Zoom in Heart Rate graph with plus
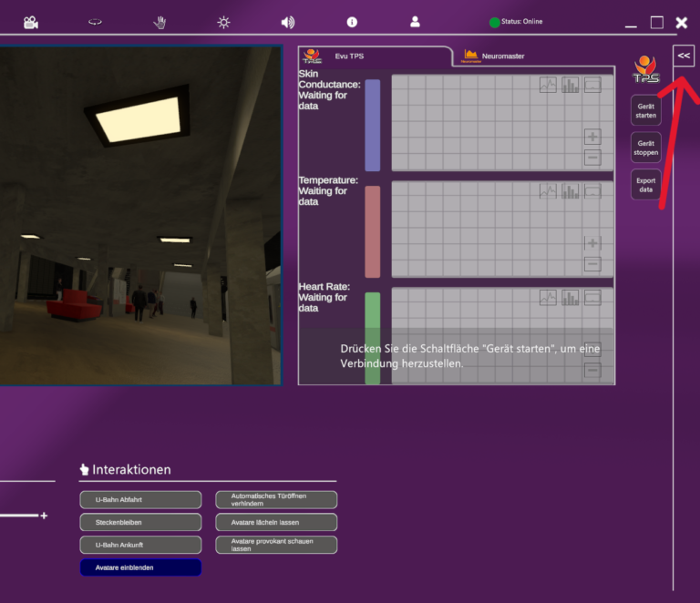The image size is (700, 603). pyautogui.click(x=592, y=349)
